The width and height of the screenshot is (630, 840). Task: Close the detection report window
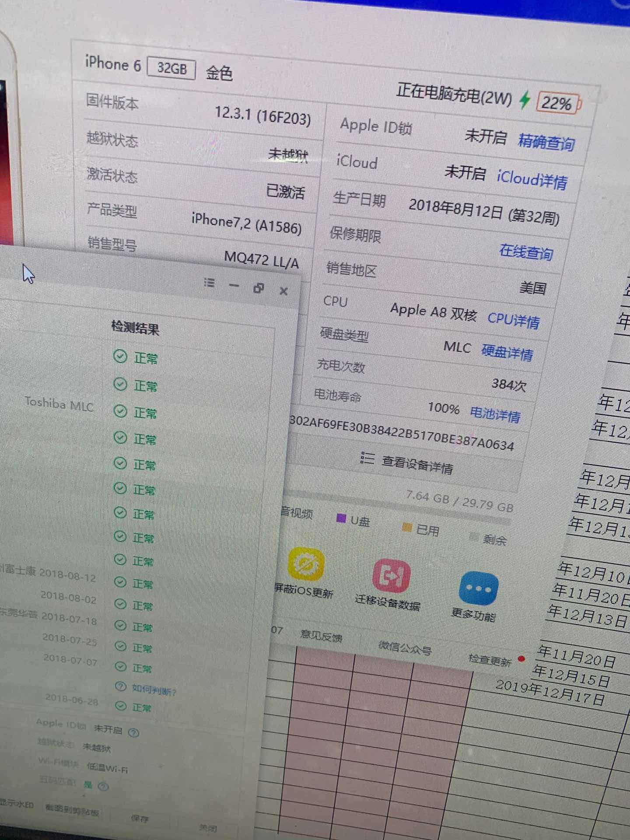[x=283, y=291]
